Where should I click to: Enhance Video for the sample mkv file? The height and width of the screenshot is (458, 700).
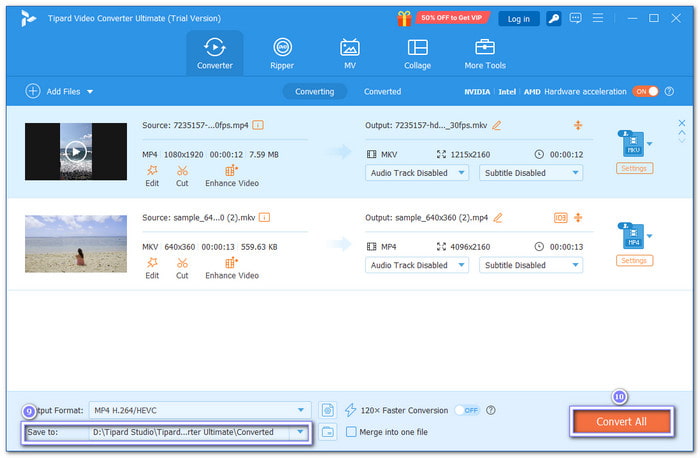tap(232, 269)
